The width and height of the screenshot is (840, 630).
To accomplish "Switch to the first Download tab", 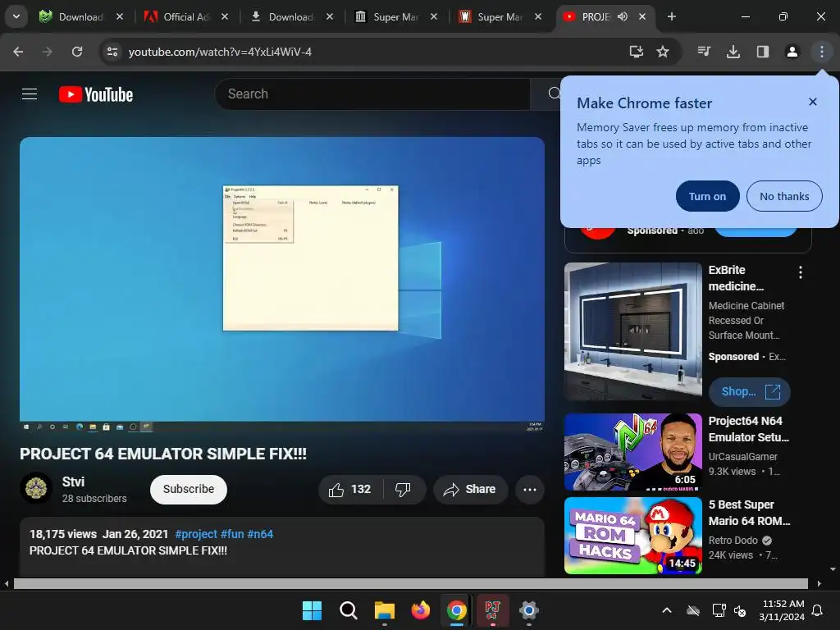I will 80,17.
